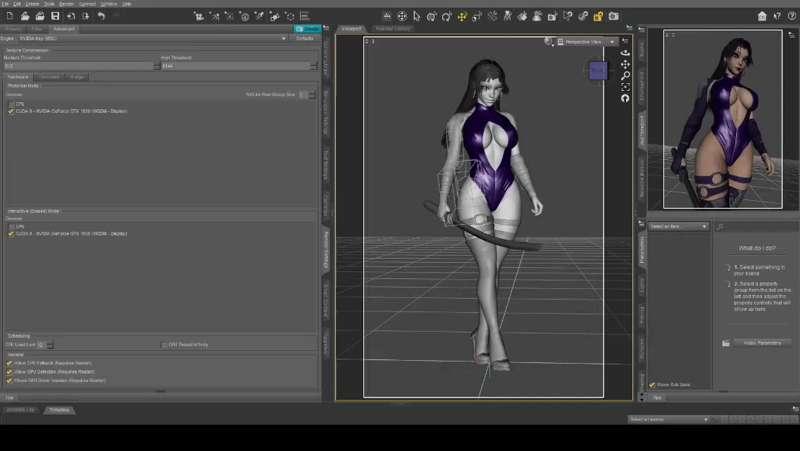Open the File menu
Screen dimensions: 800x451
coord(5,4)
